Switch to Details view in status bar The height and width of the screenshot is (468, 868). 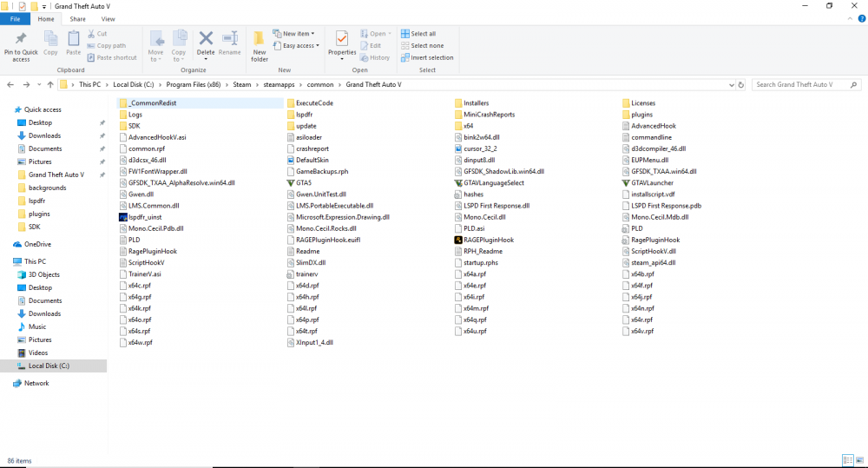click(x=847, y=460)
